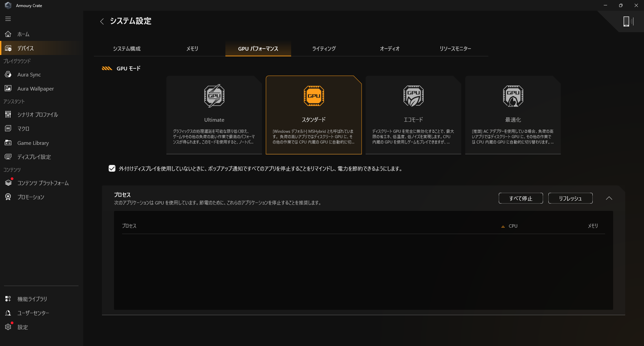The width and height of the screenshot is (644, 346).
Task: Open the リソースモニター tab
Action: tap(455, 49)
